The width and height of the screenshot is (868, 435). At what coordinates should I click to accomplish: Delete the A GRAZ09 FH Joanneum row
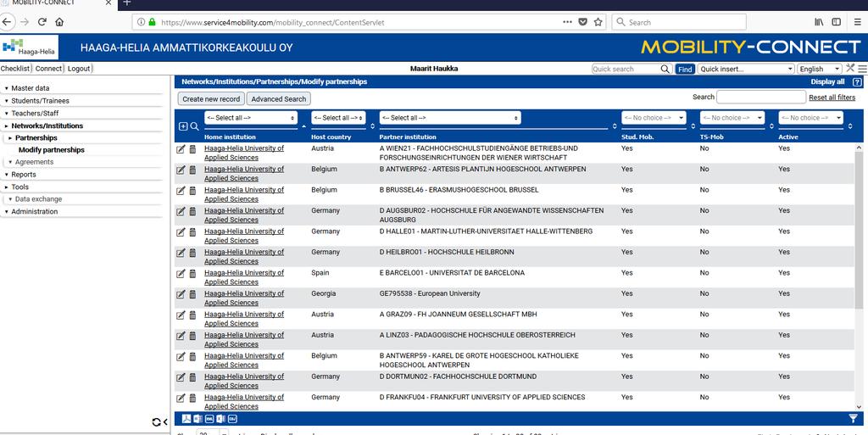(192, 315)
